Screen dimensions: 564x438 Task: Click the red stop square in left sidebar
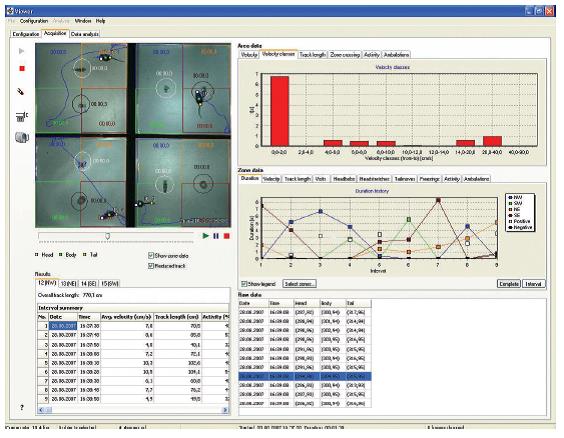click(x=22, y=68)
